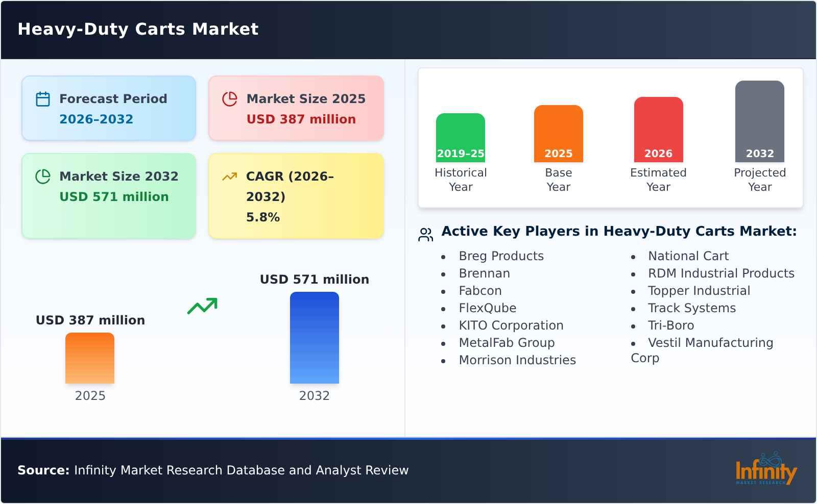Click the pie chart icon on Market Size 2032
Viewport: 817px width, 504px height.
[x=43, y=176]
